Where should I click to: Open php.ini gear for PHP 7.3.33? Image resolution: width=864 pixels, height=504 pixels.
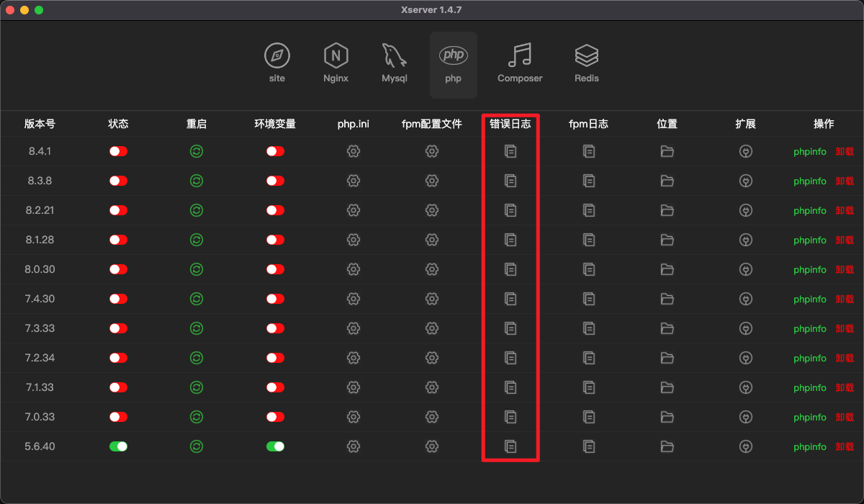(354, 328)
